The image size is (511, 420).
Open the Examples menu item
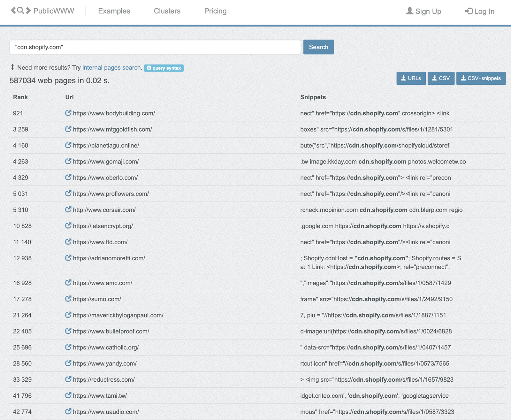(x=114, y=11)
